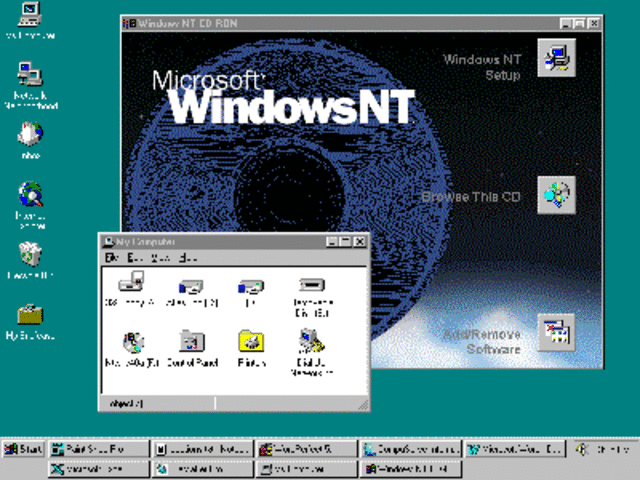The image size is (640, 480).
Task: Select the Dial-Up Networking icon
Action: pos(312,340)
